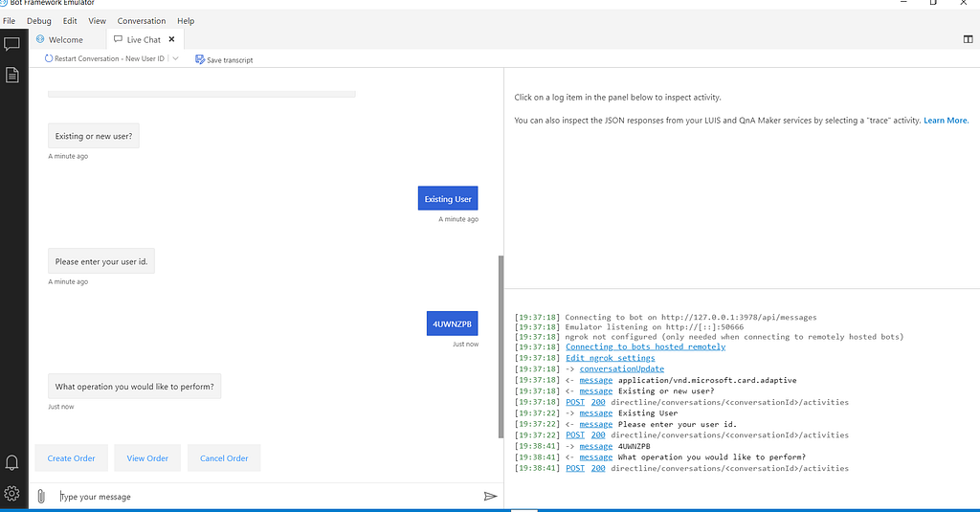Click the 'Just now' timestamp under 4UWNZPB
Viewport: 980px width, 512px height.
[x=466, y=345]
